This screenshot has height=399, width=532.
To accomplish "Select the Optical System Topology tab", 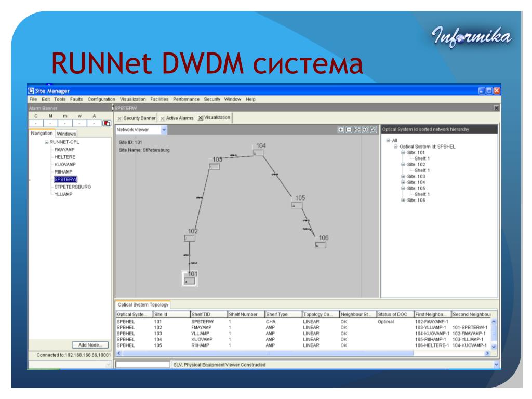I will pyautogui.click(x=143, y=304).
